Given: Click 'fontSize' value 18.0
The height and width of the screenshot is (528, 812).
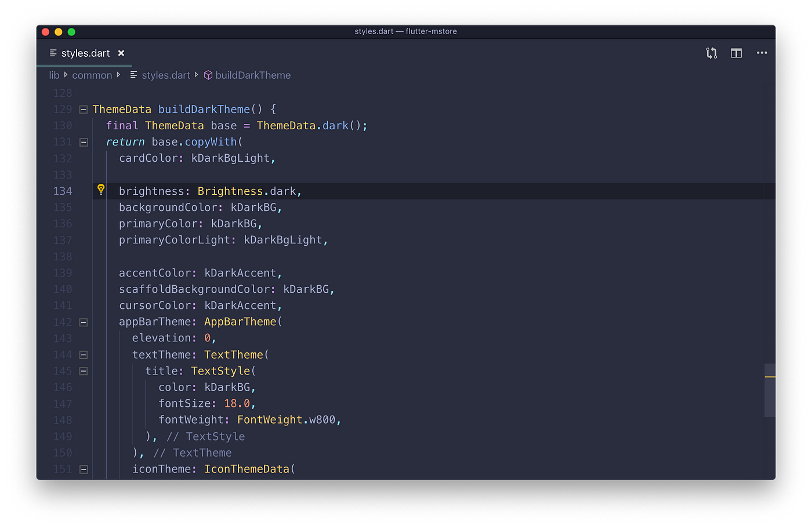Looking at the screenshot, I should pyautogui.click(x=237, y=403).
